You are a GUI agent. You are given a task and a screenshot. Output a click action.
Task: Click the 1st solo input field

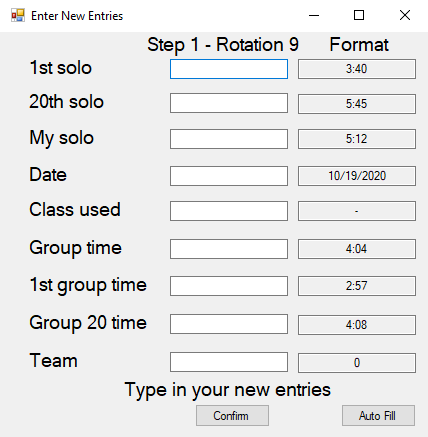point(229,69)
